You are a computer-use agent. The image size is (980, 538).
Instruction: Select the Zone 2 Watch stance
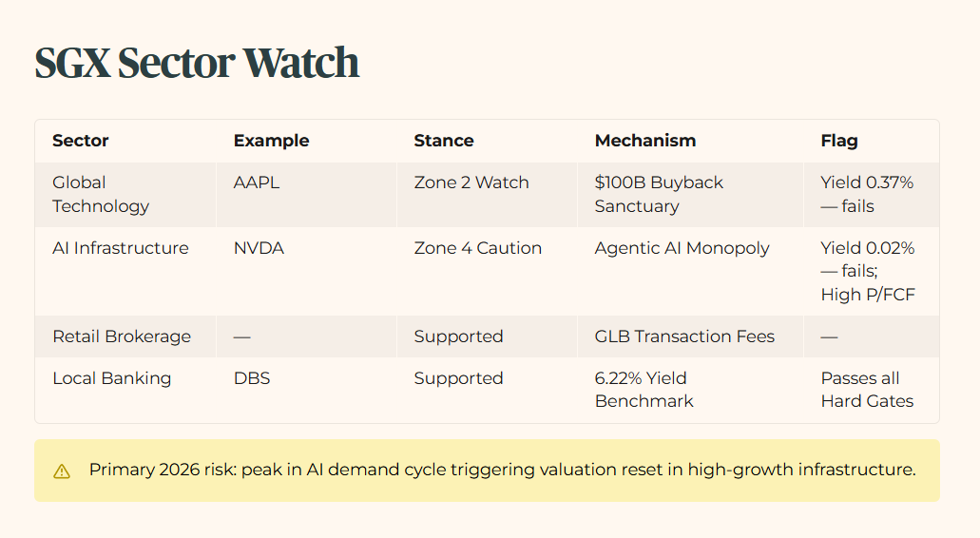(x=471, y=183)
